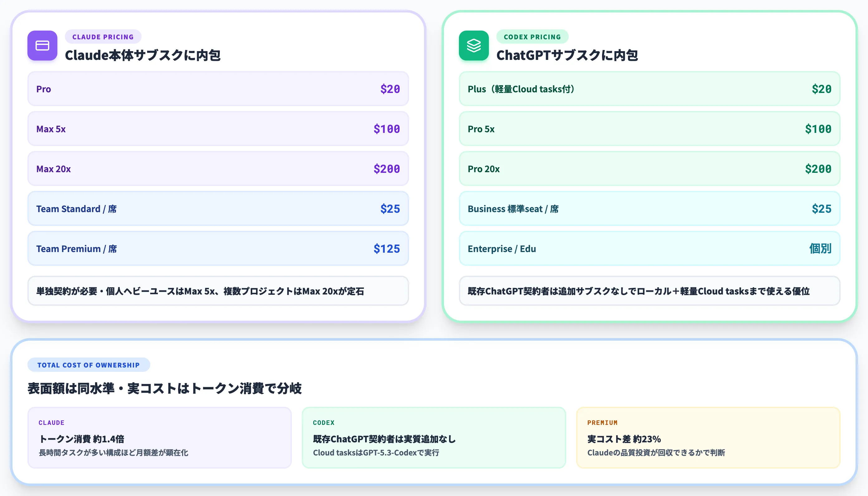Click the heading 'Claude本体サブスクに内包'
Viewport: 868px width, 496px height.
tap(142, 55)
